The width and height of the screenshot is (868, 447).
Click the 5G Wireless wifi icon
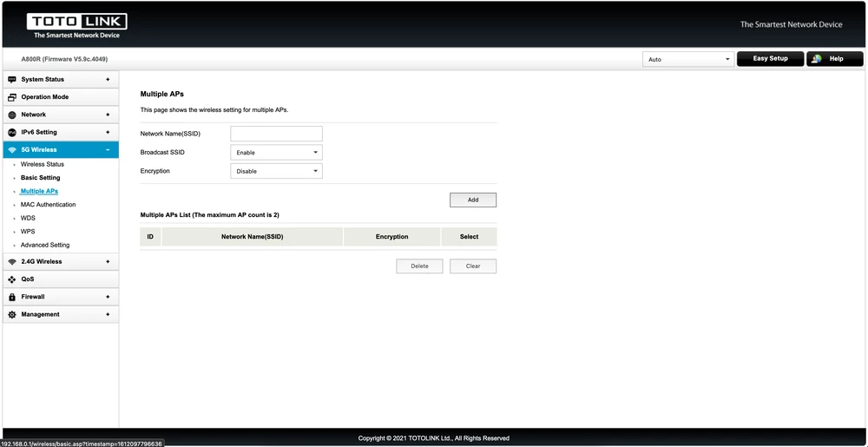12,150
